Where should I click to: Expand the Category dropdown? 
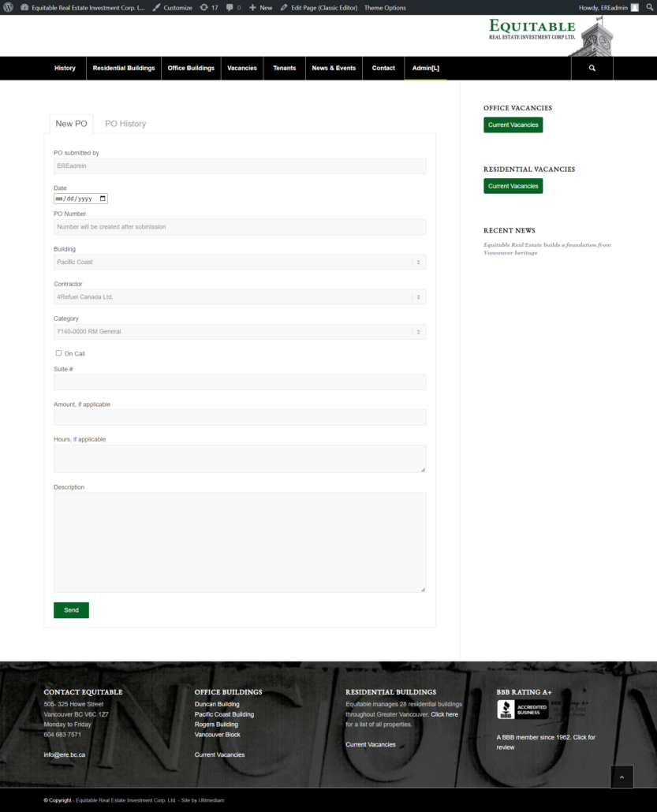(x=240, y=332)
